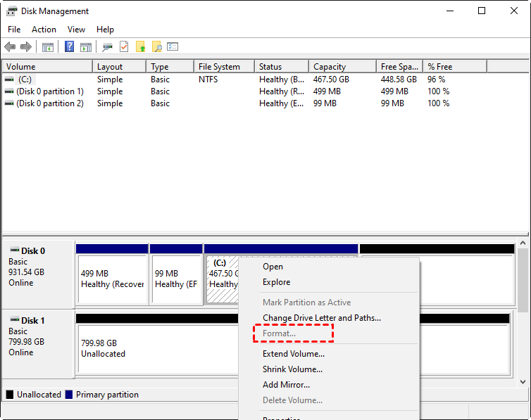Click the Back arrow toolbar icon
The height and width of the screenshot is (420, 531).
pos(10,46)
